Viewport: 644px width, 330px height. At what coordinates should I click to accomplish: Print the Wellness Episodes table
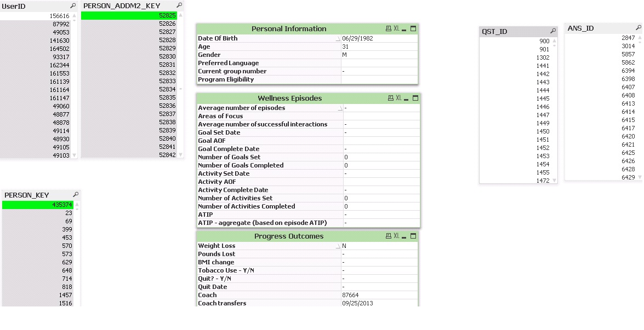tap(391, 98)
